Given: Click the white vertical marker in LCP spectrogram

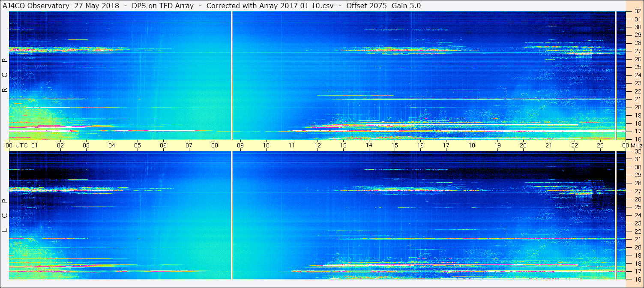Looking at the screenshot, I should pos(232,215).
